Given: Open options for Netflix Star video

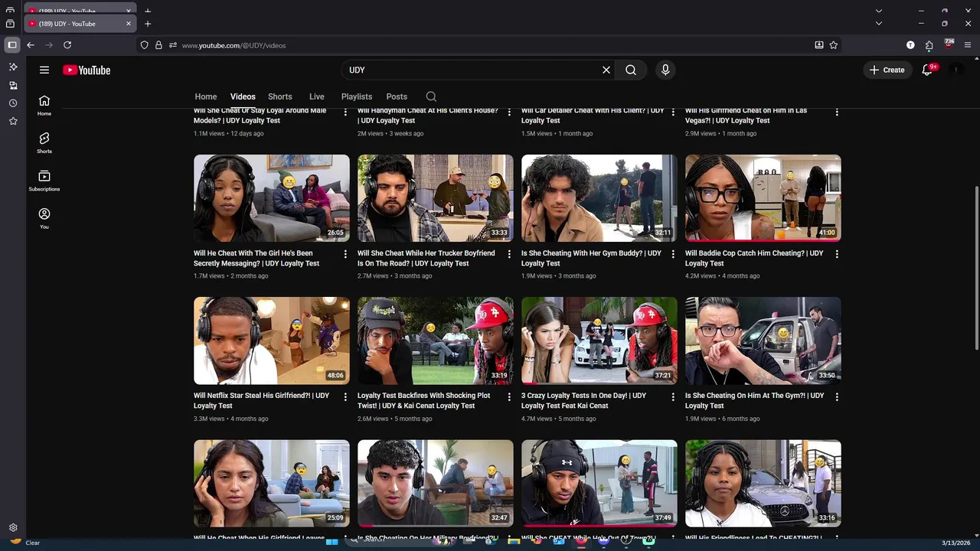Looking at the screenshot, I should pos(345,396).
